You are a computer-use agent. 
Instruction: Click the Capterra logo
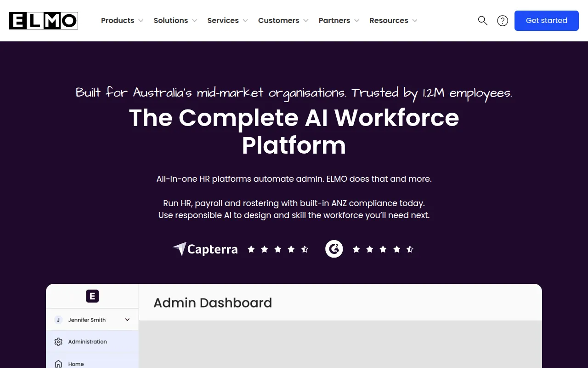205,249
